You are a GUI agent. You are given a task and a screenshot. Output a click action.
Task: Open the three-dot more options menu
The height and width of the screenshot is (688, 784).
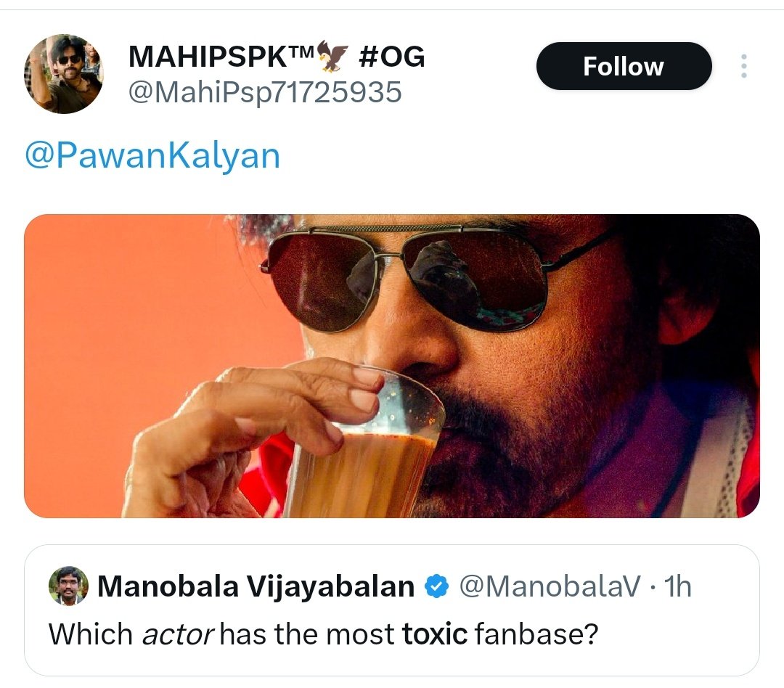coord(744,66)
